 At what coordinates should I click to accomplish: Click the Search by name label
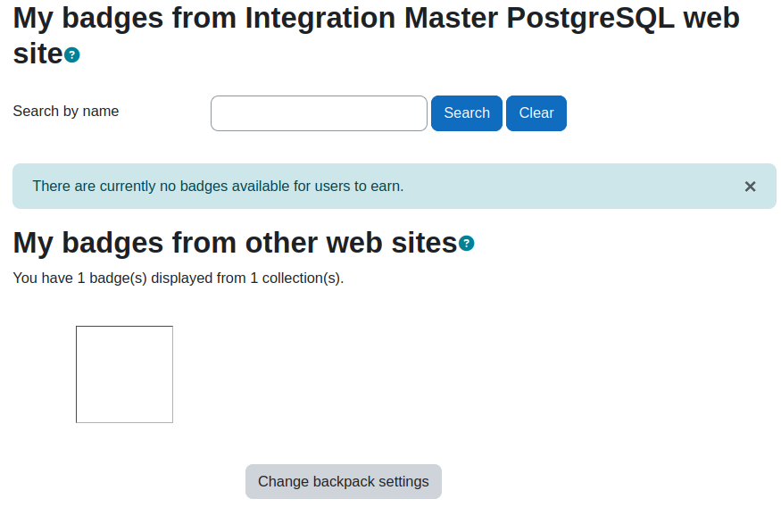66,111
